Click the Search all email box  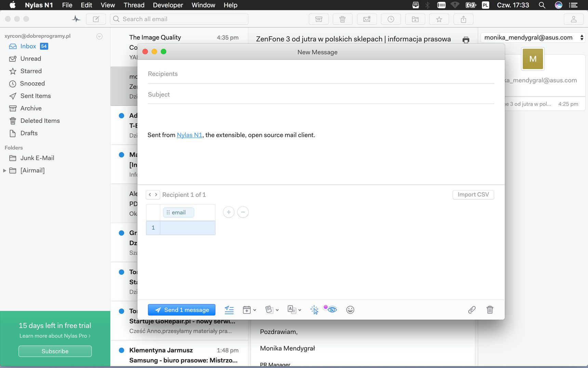tap(179, 19)
